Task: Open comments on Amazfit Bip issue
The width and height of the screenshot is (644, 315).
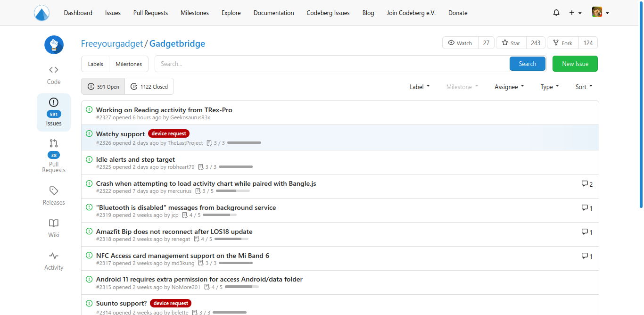Action: [x=587, y=232]
